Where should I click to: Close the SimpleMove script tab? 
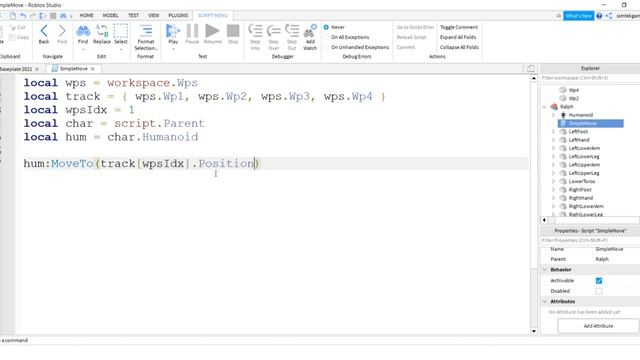(x=93, y=69)
